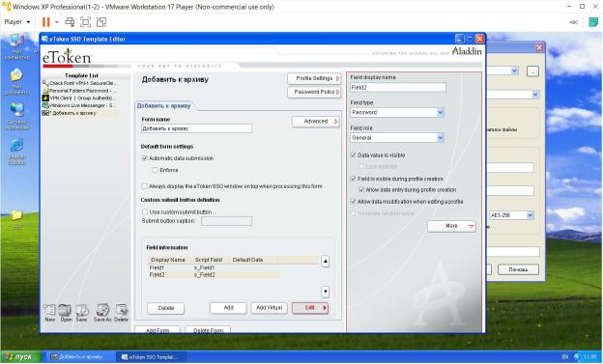Move field up with the up arrow

pos(326,262)
